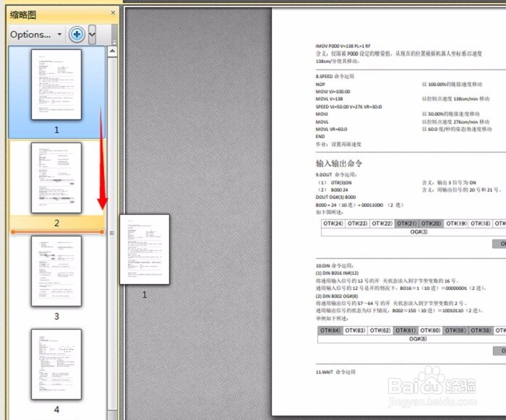The image size is (506, 420).
Task: Click the 'OT#(61)' shaded table cell
Action: pyautogui.click(x=406, y=330)
